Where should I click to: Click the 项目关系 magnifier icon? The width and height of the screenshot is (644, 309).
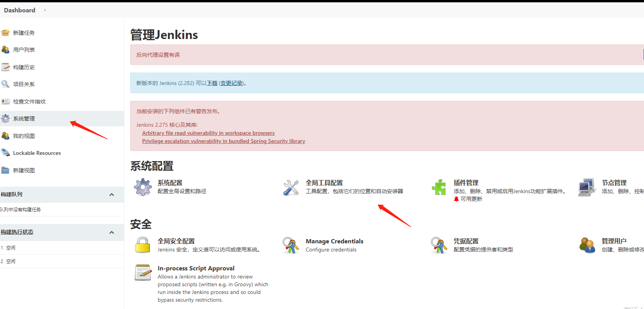(x=5, y=84)
